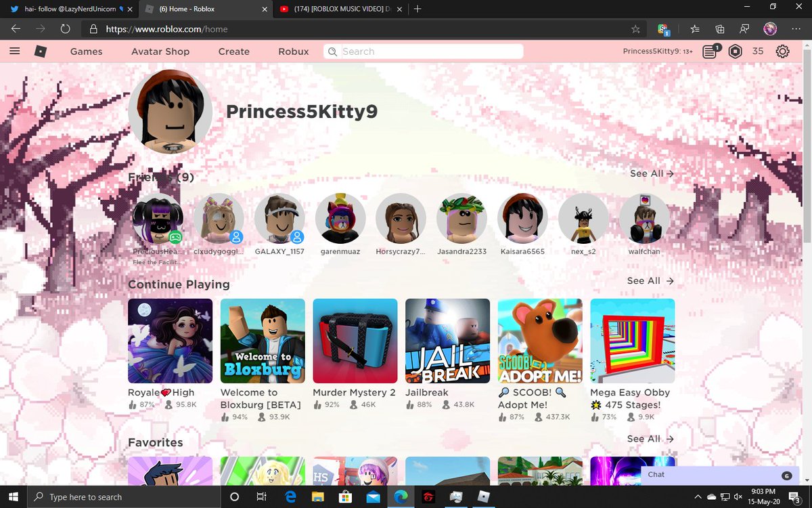Reload the page with the refresh button

coord(65,29)
